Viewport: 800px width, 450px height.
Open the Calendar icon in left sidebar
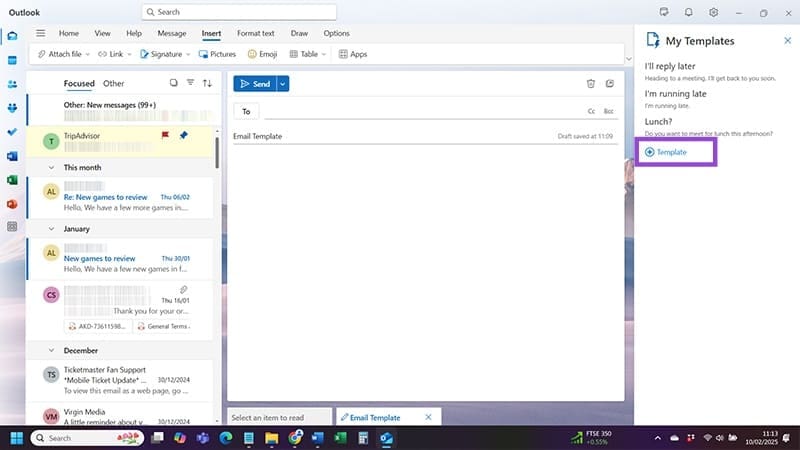coord(12,60)
